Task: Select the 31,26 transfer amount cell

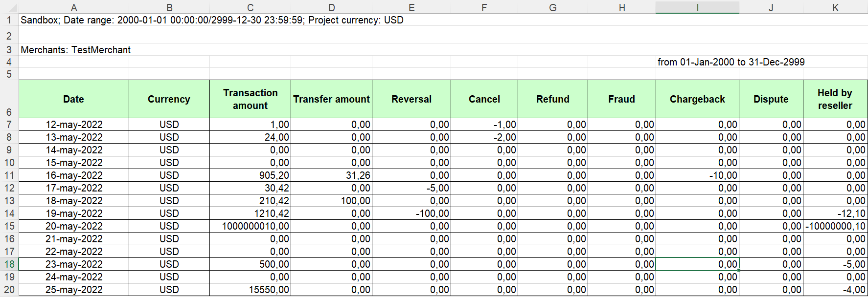Action: [331, 175]
